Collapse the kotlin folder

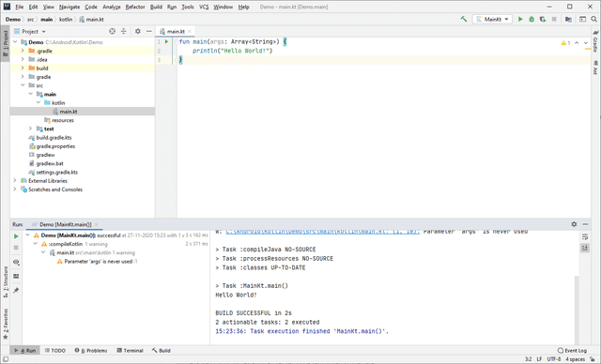click(39, 102)
